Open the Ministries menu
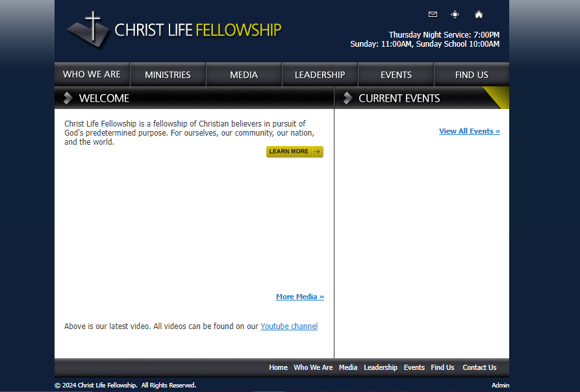580x392 pixels. (168, 75)
